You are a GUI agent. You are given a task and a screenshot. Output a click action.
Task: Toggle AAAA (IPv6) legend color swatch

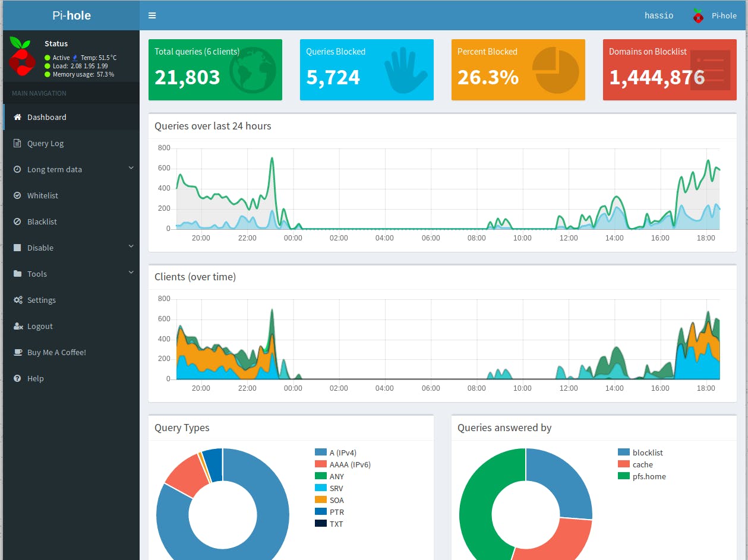[321, 464]
